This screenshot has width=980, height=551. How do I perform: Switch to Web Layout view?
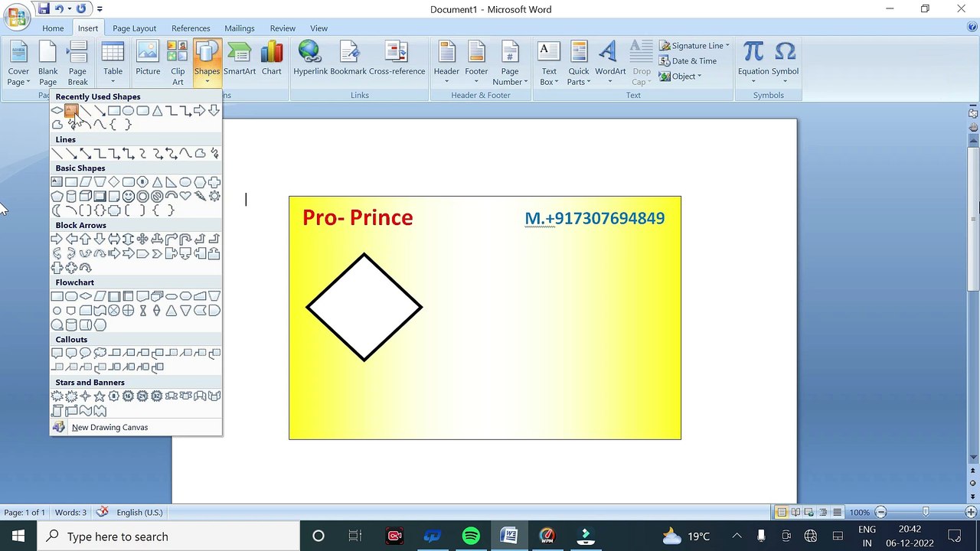click(x=809, y=512)
